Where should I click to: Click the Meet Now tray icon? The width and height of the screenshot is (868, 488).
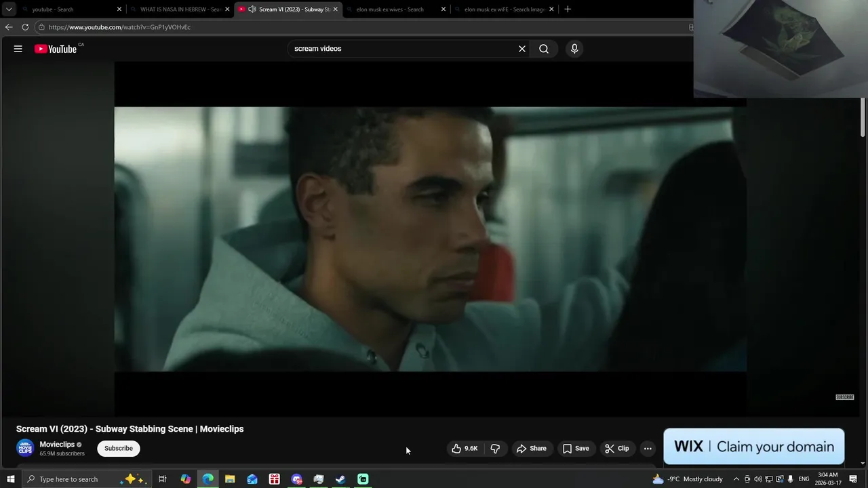[x=747, y=479]
